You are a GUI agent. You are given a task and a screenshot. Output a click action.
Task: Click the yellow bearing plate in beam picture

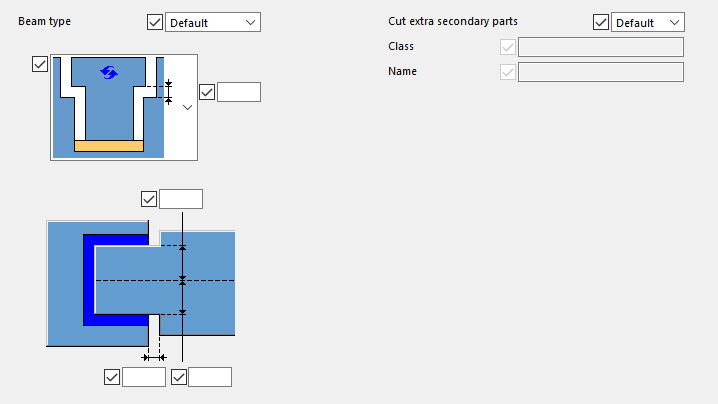tap(109, 146)
